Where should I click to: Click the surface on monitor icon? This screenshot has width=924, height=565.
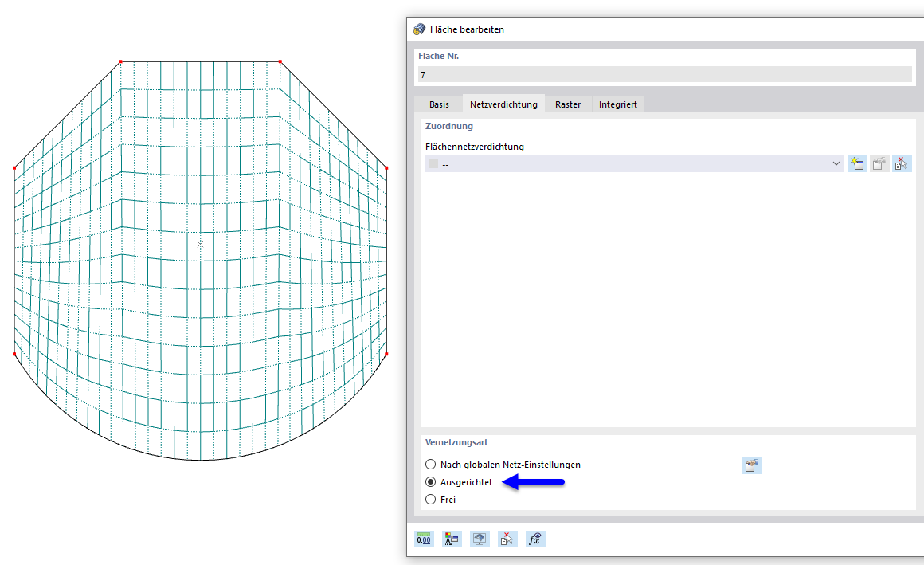480,539
